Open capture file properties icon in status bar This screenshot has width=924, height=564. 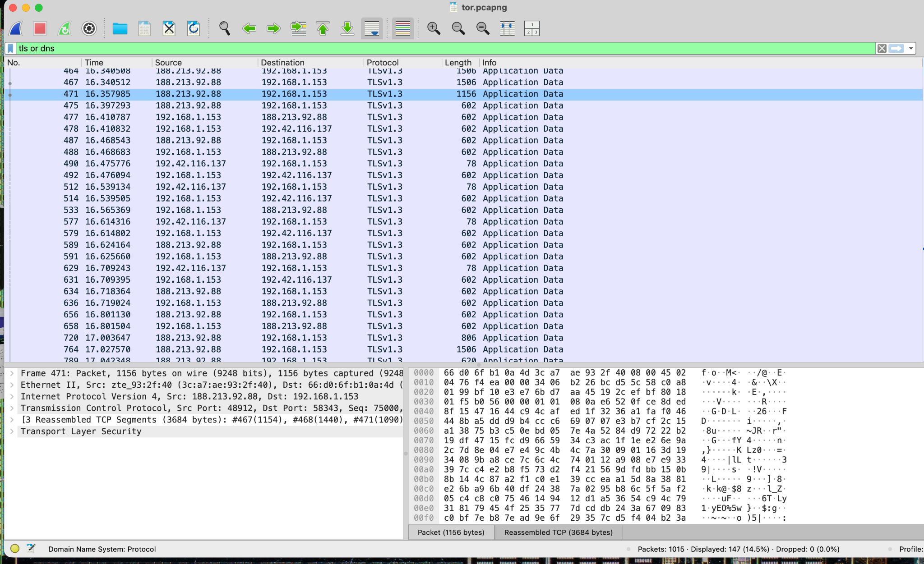(x=31, y=549)
